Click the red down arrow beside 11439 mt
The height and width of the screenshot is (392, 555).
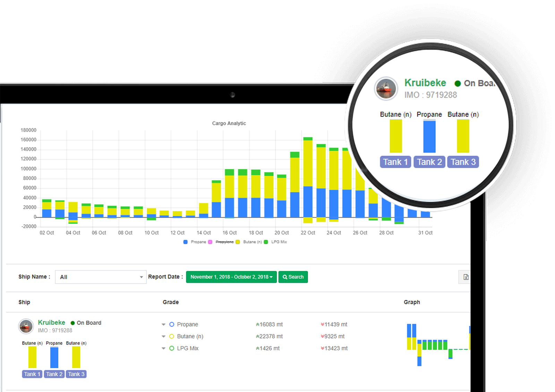pos(322,324)
